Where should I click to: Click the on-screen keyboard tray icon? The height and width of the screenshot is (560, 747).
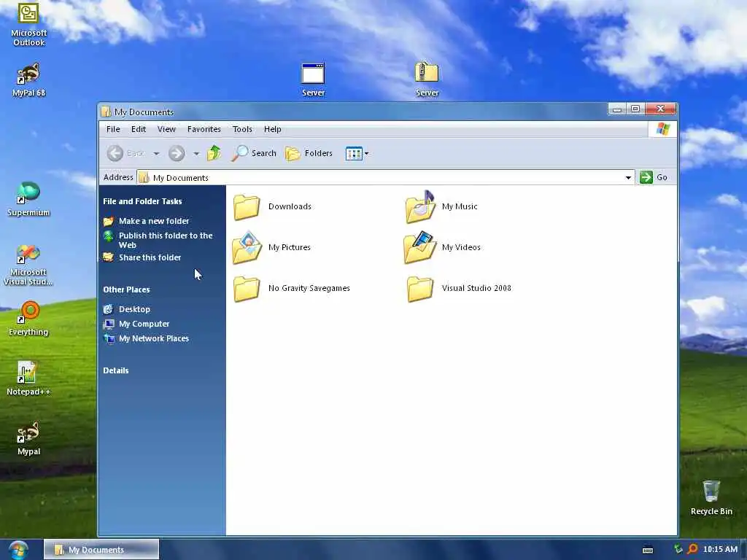point(648,550)
